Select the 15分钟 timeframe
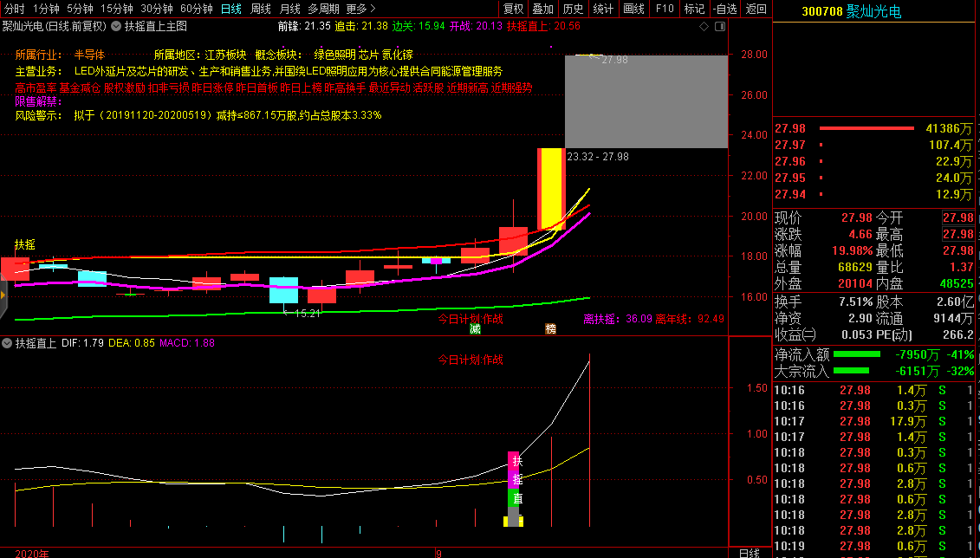The height and width of the screenshot is (558, 980). pyautogui.click(x=116, y=9)
